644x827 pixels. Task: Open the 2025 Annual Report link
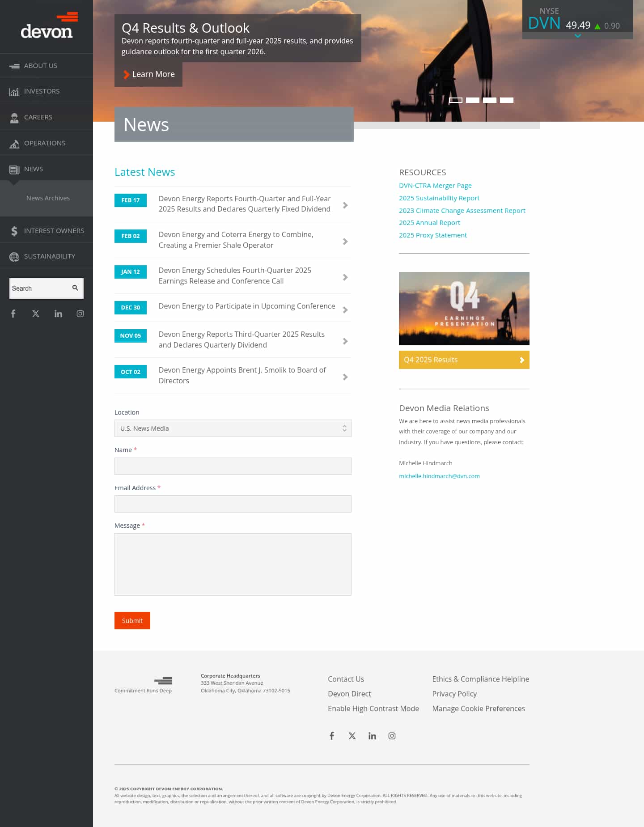pos(429,223)
